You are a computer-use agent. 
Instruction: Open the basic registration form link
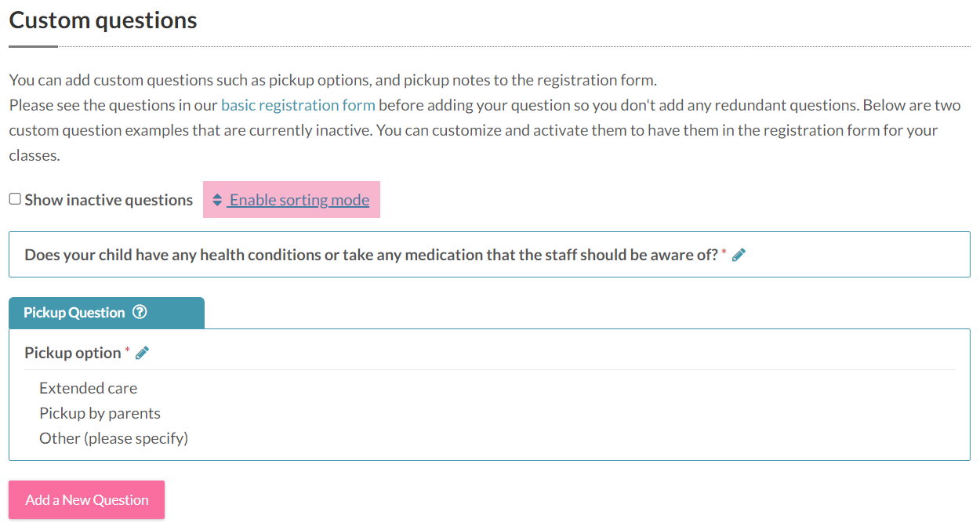click(x=298, y=104)
